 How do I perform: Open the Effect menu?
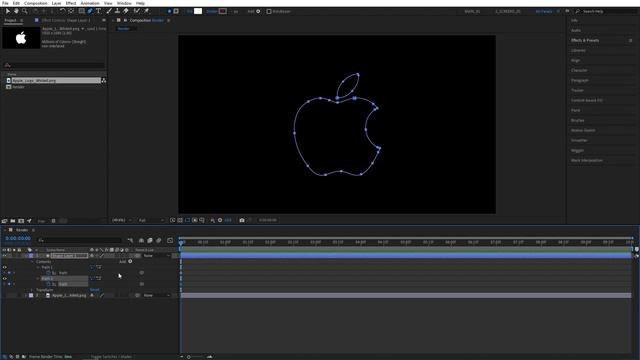(71, 3)
